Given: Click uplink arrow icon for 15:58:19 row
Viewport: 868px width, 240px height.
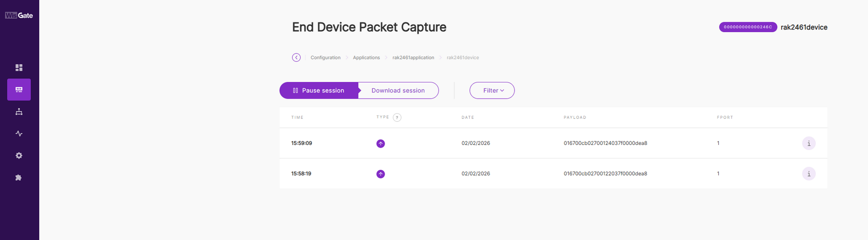Looking at the screenshot, I should pyautogui.click(x=381, y=174).
